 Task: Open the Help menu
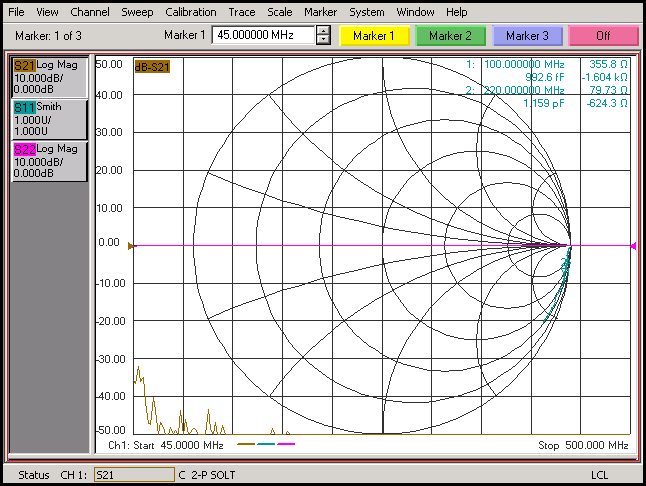click(x=456, y=12)
